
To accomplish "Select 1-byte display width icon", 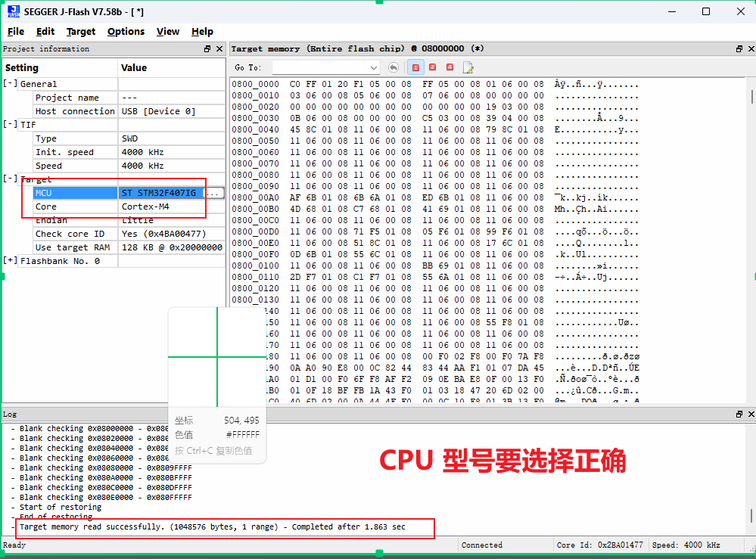I will (415, 67).
